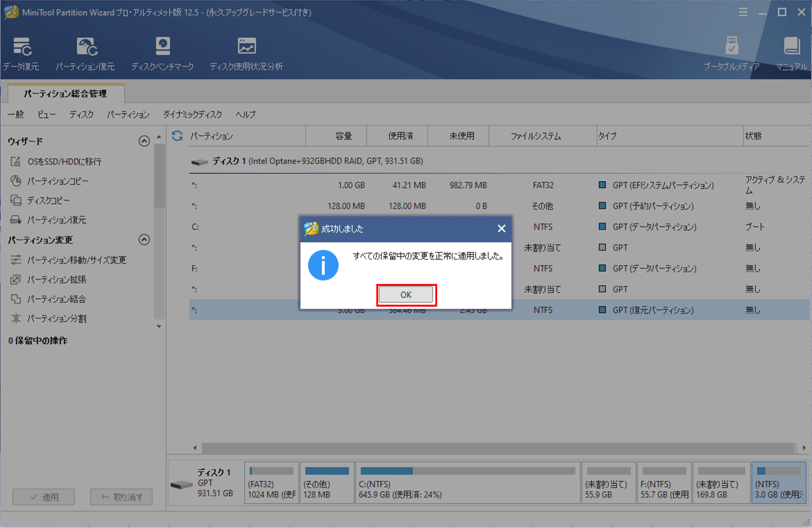Select C:(NTFS) block in disk map

[x=468, y=483]
